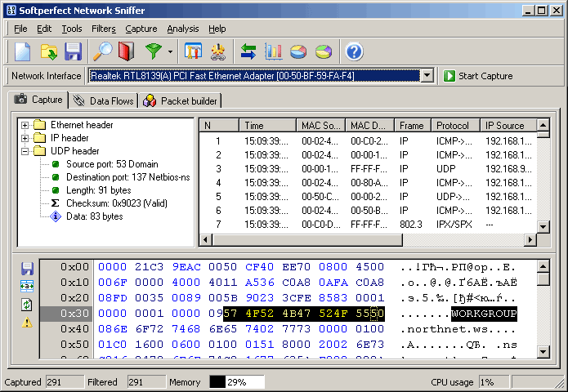The width and height of the screenshot is (568, 392).
Task: Expand the IP header tree node
Action: click(25, 139)
